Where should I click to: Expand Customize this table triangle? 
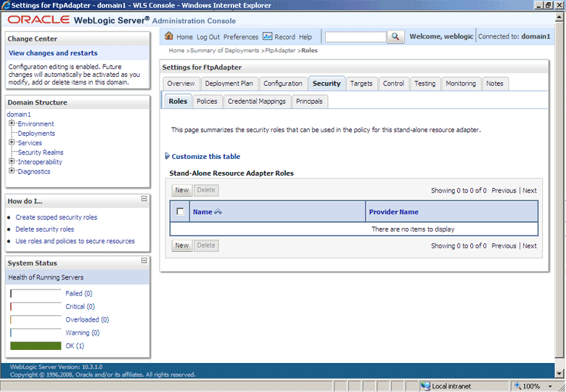[167, 156]
